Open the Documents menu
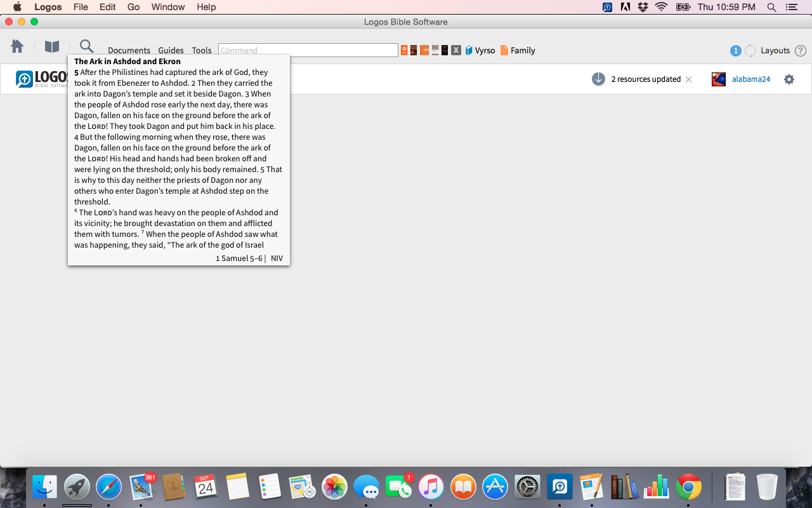Screen dimensions: 812x508 [x=129, y=50]
